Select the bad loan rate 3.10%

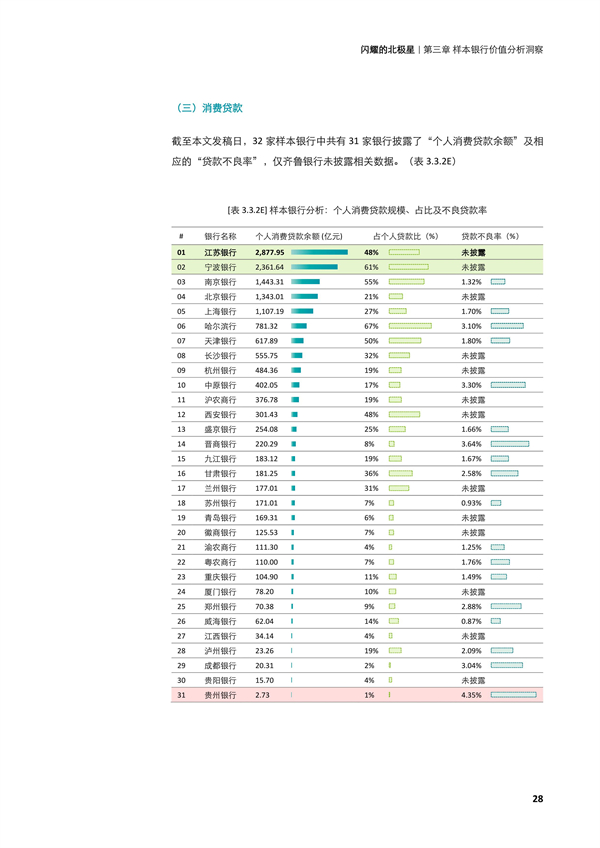click(x=471, y=326)
